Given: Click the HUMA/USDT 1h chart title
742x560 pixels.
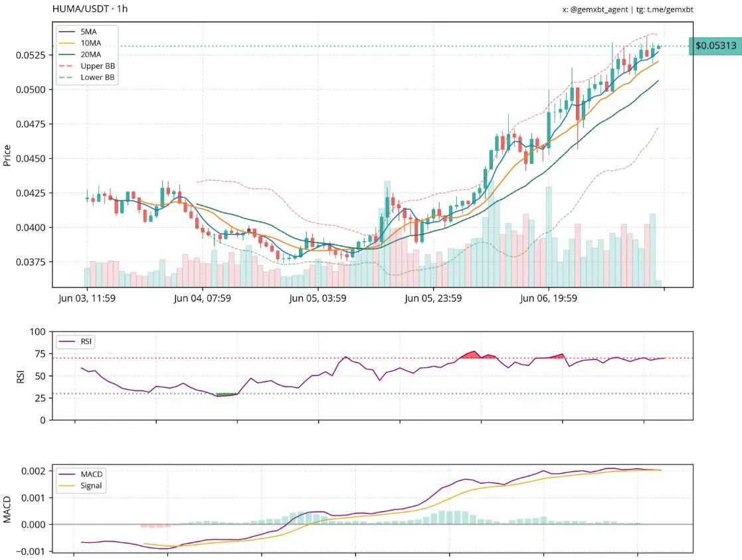Looking at the screenshot, I should pos(90,9).
